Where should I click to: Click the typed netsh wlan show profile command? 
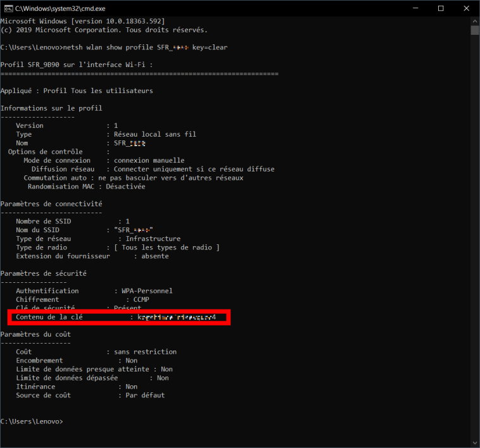tap(146, 47)
